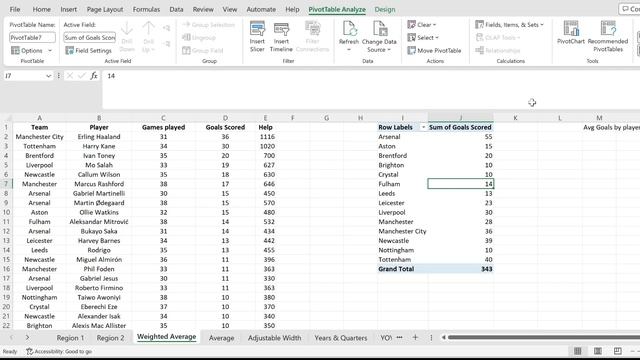Click Move PivotTable

point(434,51)
